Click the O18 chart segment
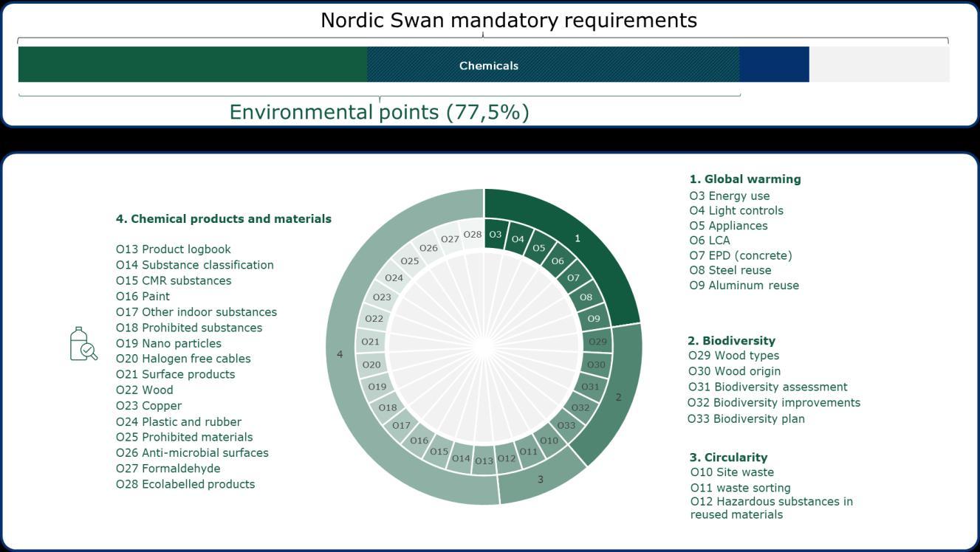The height and width of the screenshot is (552, 980). [x=388, y=407]
